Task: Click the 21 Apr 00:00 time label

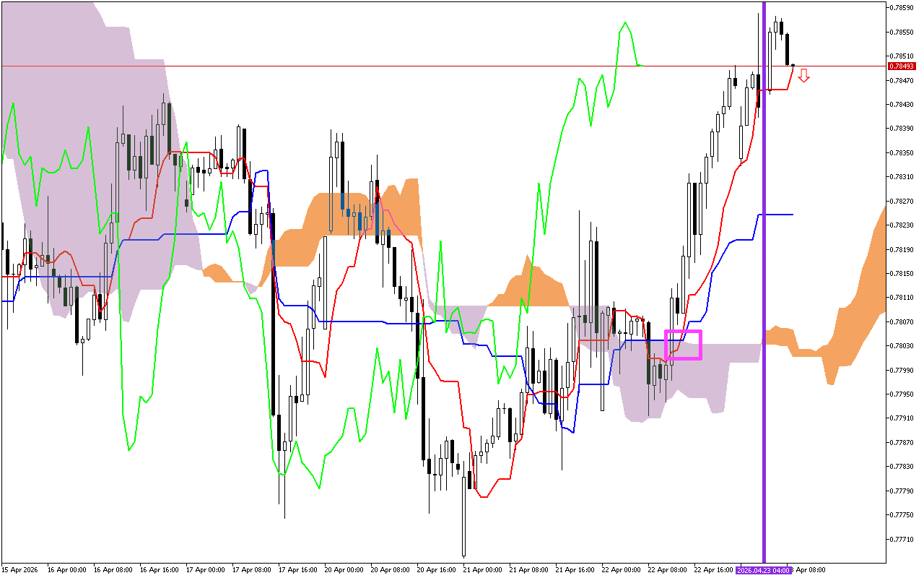Action: coord(482,570)
